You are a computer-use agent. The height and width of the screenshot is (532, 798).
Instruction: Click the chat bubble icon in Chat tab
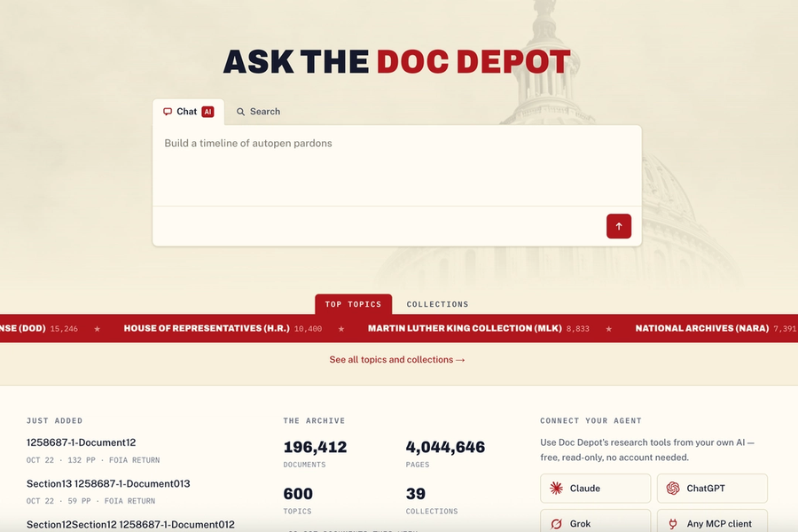click(x=168, y=112)
